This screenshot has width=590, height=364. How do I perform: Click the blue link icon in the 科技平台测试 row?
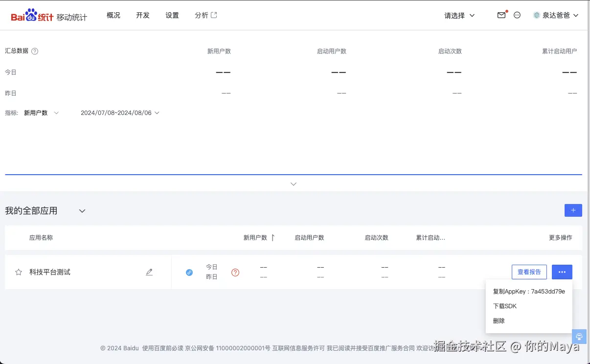189,273
